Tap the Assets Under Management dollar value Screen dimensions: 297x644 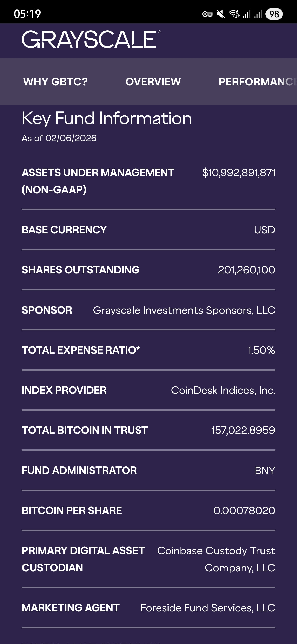[x=239, y=173]
